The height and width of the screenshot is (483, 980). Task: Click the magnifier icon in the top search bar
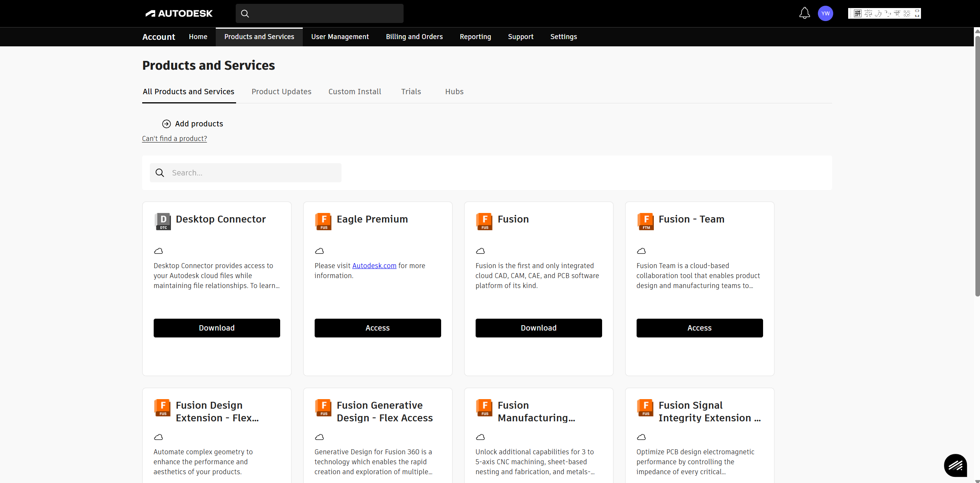pos(245,14)
